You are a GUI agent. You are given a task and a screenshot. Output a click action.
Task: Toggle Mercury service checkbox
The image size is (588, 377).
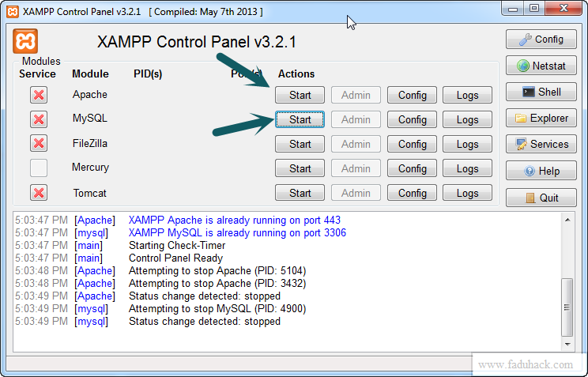point(39,168)
